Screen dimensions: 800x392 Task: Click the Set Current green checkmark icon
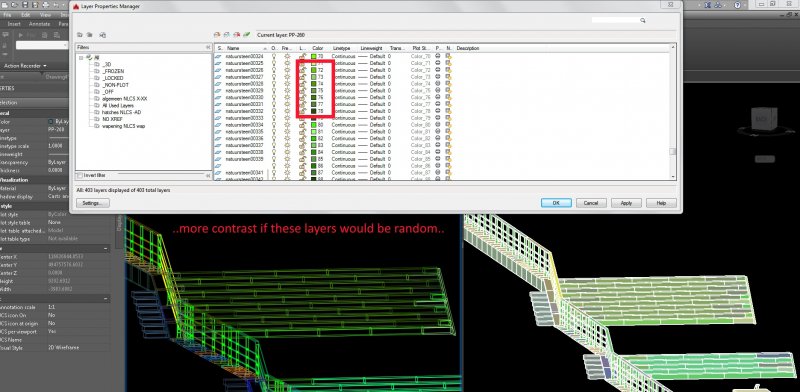click(247, 35)
